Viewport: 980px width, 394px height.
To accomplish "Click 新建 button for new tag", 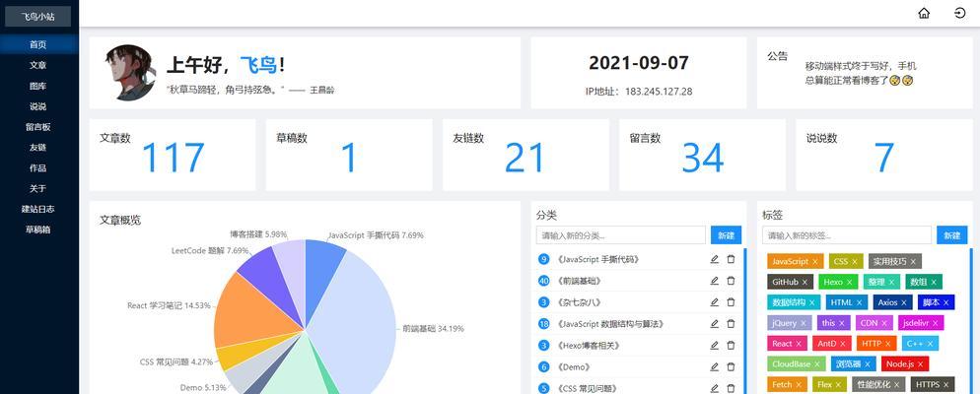I will pyautogui.click(x=951, y=235).
